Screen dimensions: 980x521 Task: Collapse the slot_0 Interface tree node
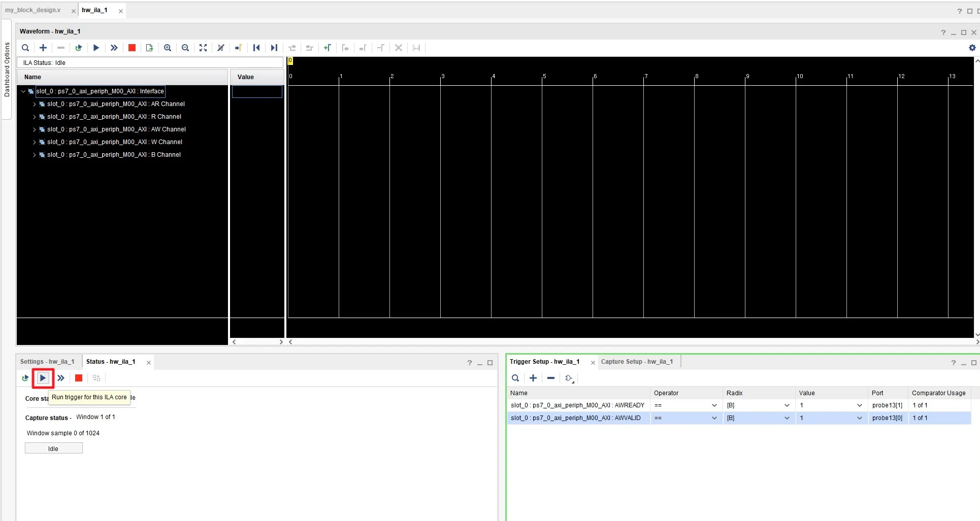[x=23, y=91]
